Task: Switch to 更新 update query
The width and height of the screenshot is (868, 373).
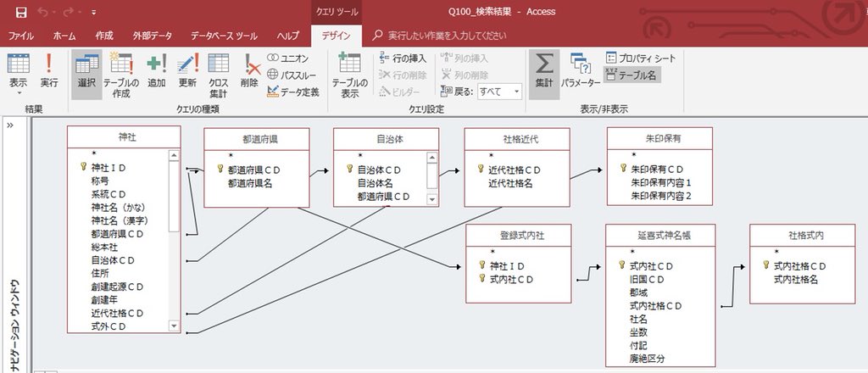Action: (x=187, y=71)
